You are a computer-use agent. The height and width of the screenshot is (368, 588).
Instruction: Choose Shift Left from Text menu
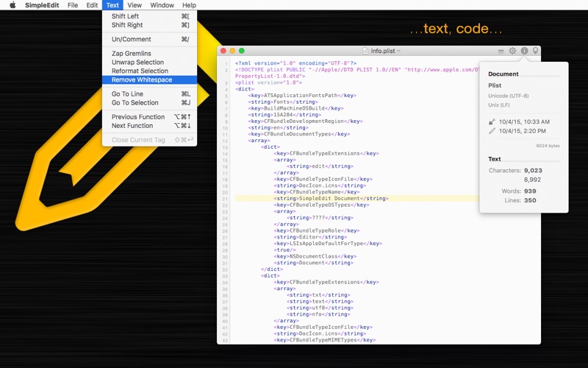[149, 16]
